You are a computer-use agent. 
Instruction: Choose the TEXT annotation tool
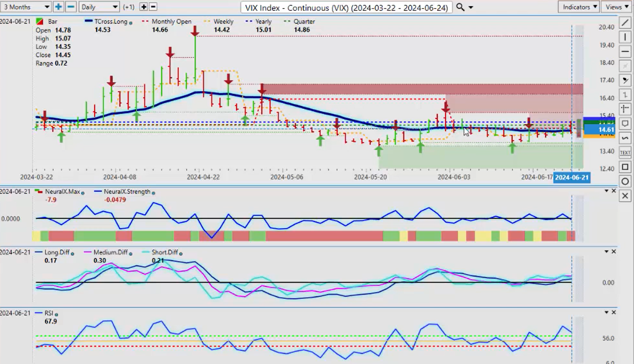click(625, 153)
